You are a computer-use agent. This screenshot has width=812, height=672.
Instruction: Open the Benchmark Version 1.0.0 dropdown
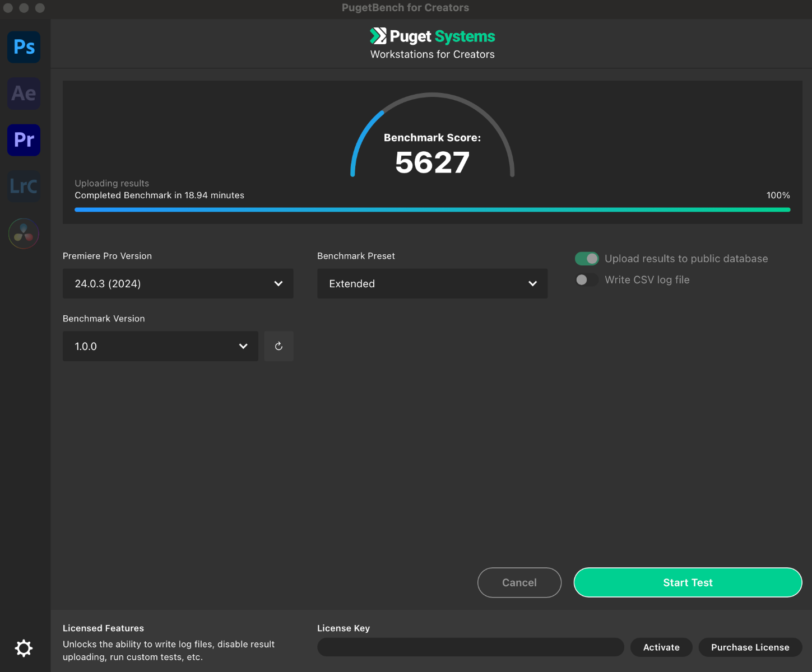coord(160,346)
